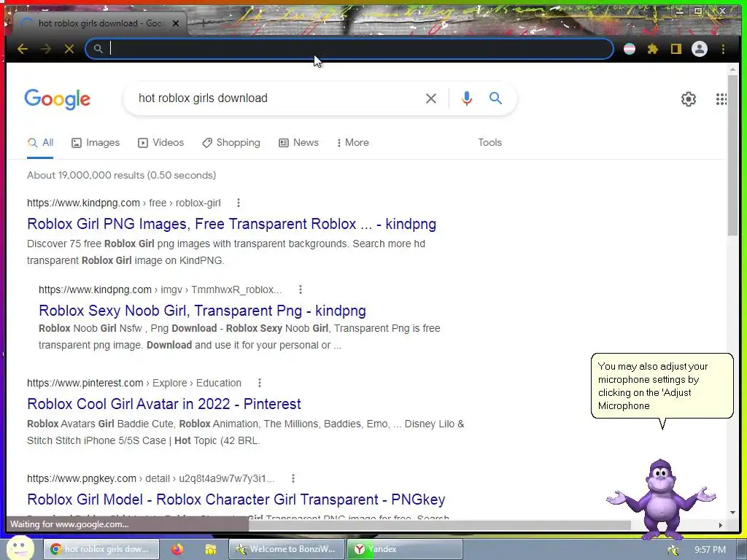
Task: Toggle the side panel icon
Action: tap(676, 49)
